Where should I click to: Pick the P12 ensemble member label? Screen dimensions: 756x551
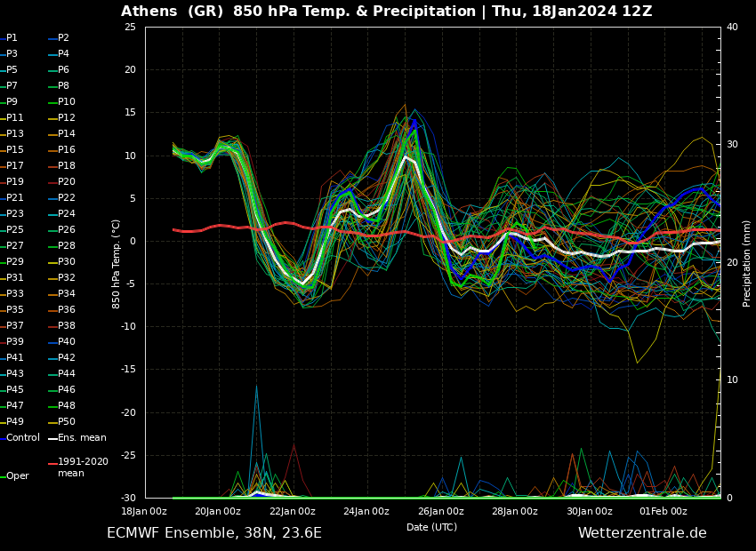[x=67, y=118]
